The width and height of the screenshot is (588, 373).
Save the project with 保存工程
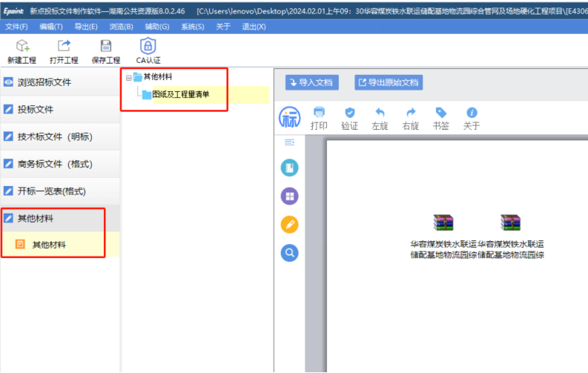pos(106,51)
